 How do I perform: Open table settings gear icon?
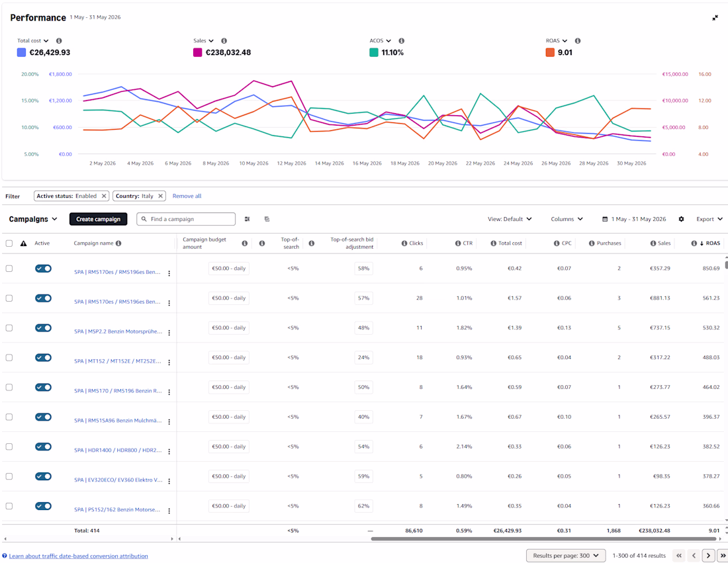coord(681,219)
